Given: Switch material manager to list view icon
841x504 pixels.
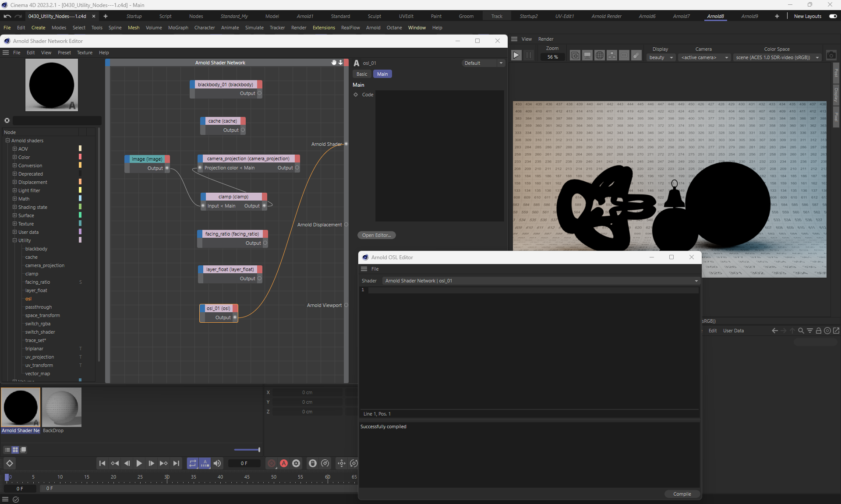Looking at the screenshot, I should click(7, 450).
